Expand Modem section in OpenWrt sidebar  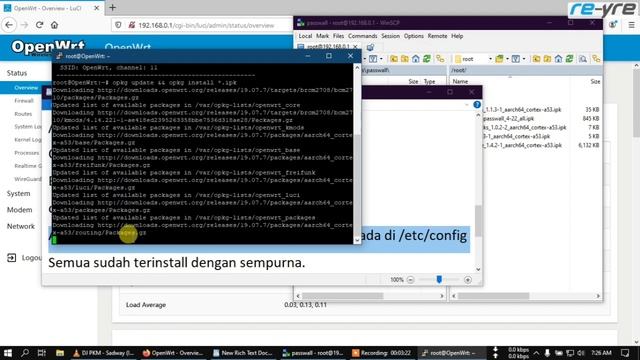click(x=19, y=210)
